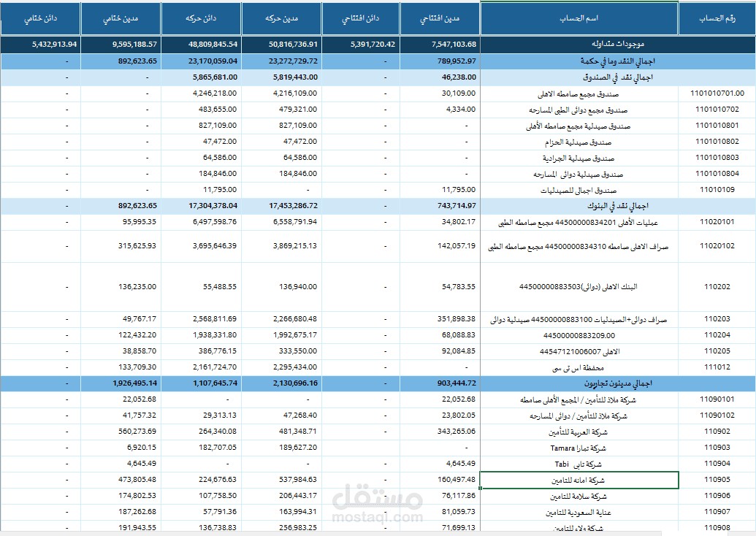
Task: Click the دائن حركه header cell
Action: click(x=201, y=18)
